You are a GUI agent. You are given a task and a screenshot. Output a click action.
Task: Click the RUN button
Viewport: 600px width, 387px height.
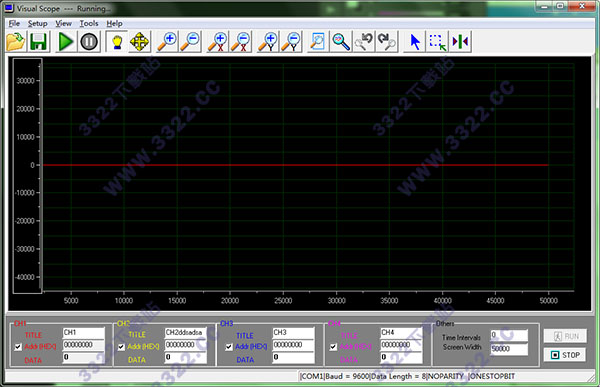tap(565, 336)
